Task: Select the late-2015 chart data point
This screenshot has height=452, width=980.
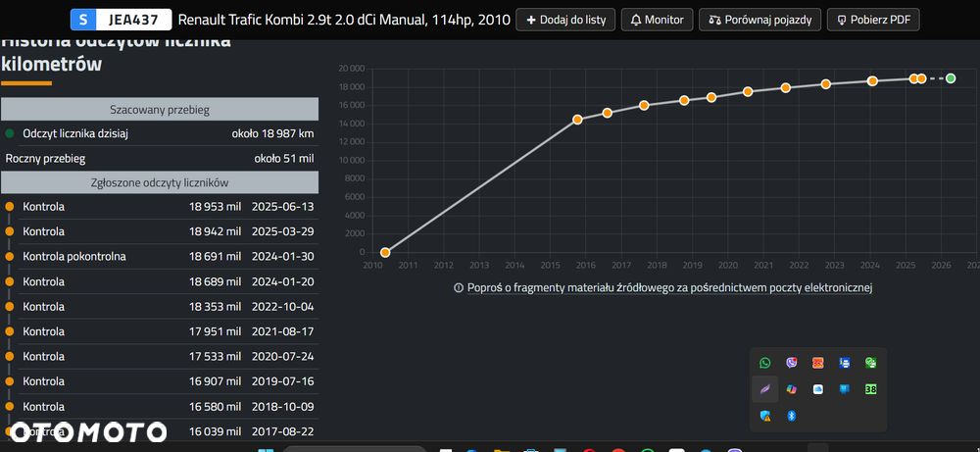Action: [577, 120]
